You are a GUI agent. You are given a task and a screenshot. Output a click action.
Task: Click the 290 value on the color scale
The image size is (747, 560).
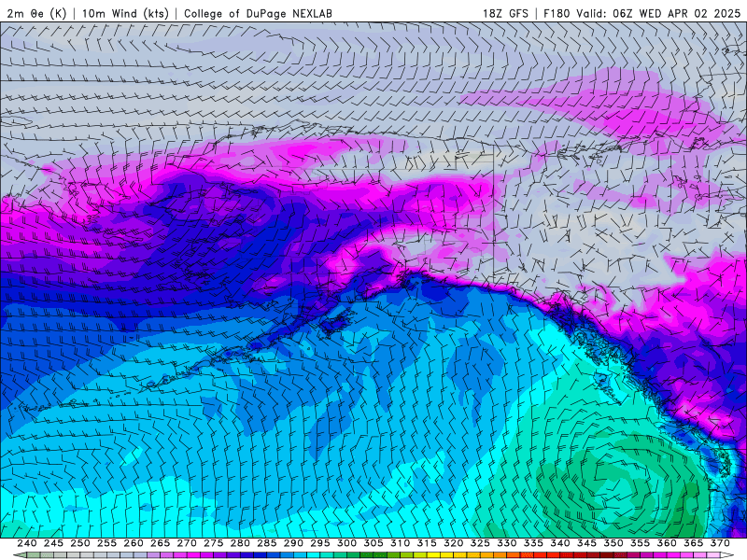coord(293,543)
